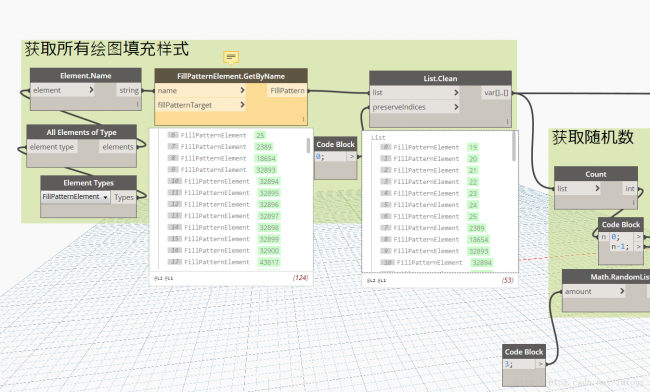Click the amount input port on Math.RandomList
The image size is (650, 392).
coord(594,291)
